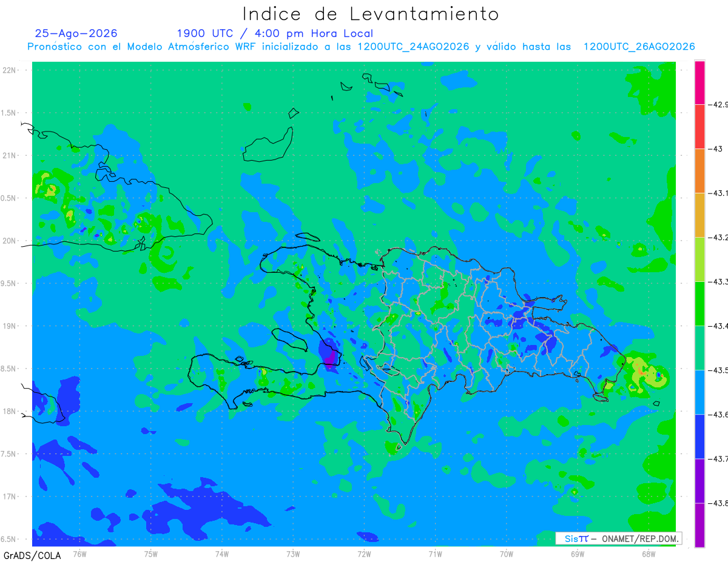Click the 'SisTT - ONAMET/REP.DOM.' credit box
Viewport: 728px width, 562px height.
[x=618, y=538]
